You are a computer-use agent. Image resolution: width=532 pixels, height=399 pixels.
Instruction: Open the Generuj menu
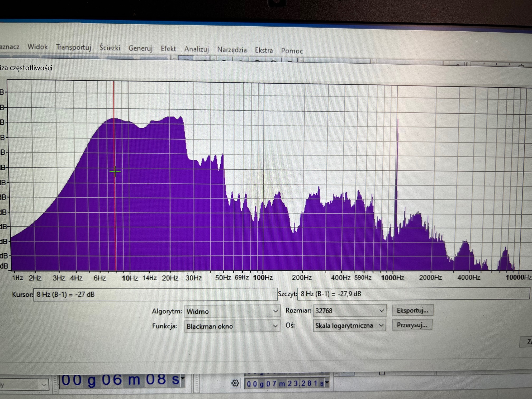coord(140,48)
